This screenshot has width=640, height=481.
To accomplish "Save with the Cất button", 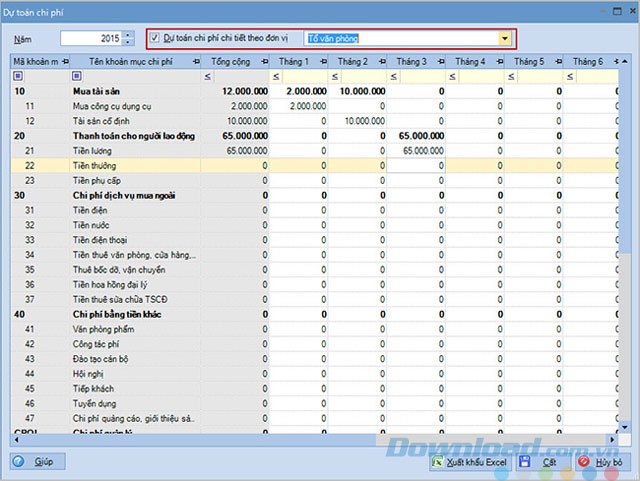I will [x=541, y=462].
